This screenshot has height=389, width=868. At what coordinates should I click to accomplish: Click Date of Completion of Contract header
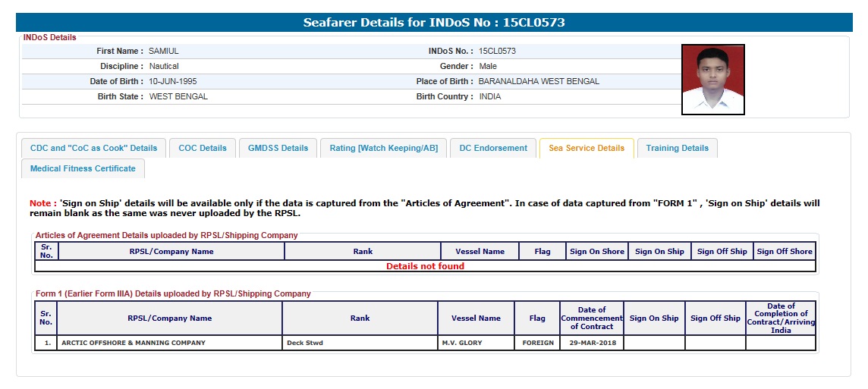781,318
